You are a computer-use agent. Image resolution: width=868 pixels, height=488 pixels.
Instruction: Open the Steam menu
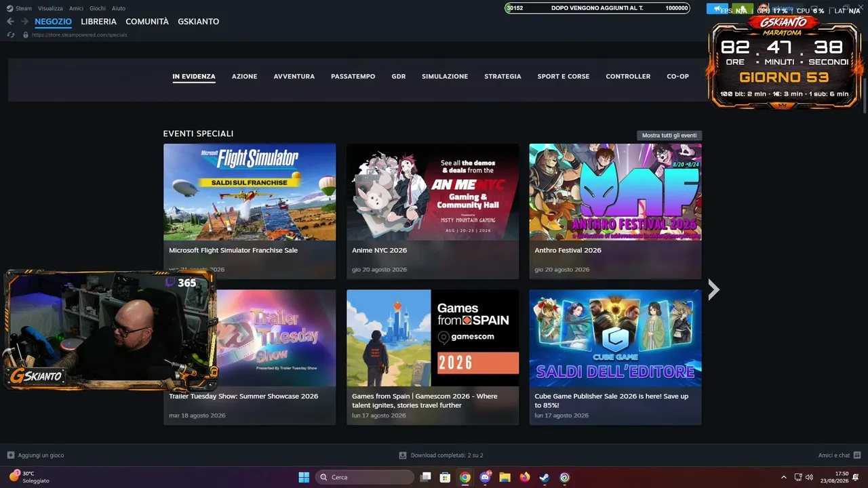click(x=24, y=8)
